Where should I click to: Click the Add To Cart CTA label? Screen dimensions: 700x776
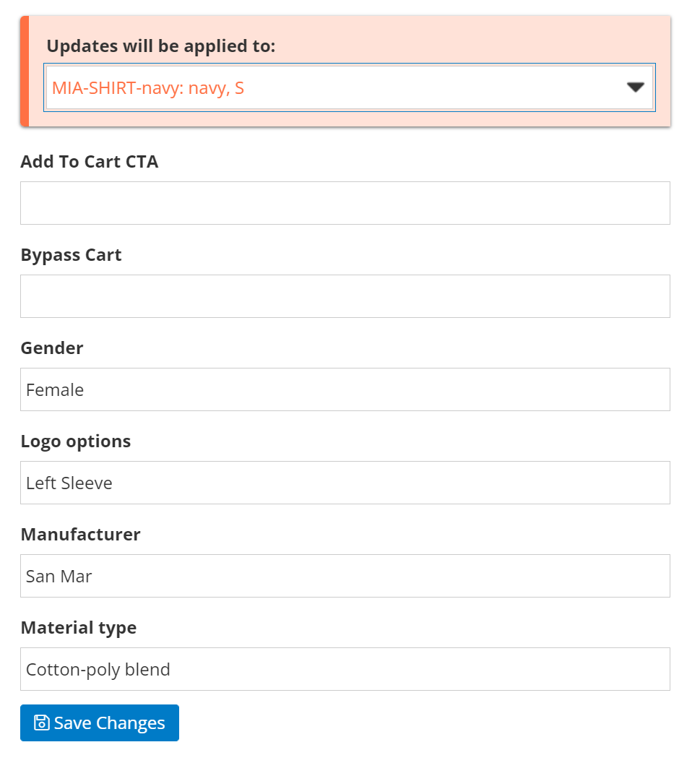[x=90, y=162]
